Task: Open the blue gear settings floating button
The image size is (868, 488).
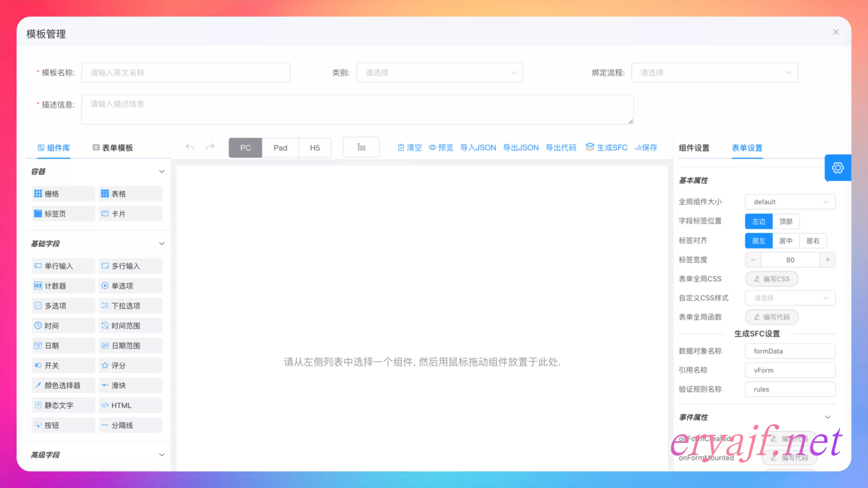Action: (838, 167)
